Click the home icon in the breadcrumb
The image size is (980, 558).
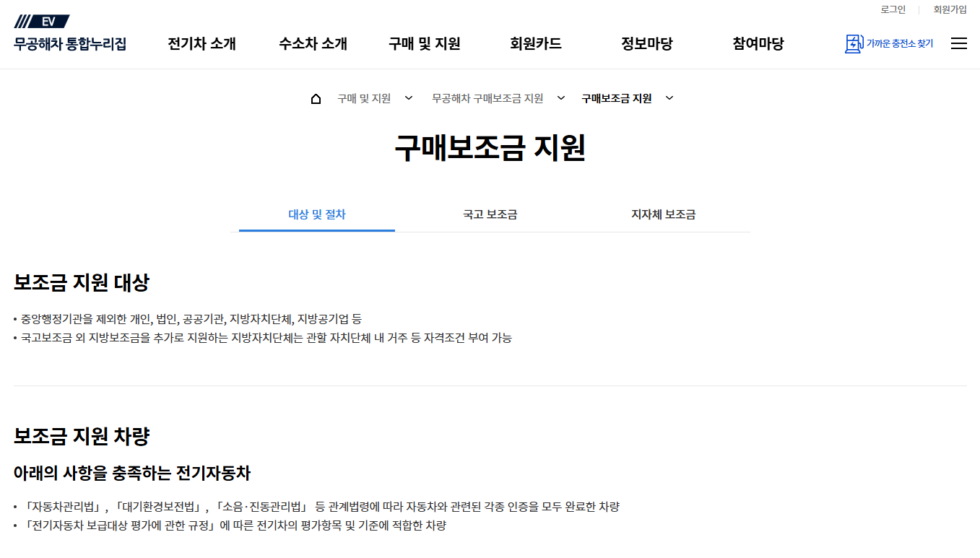point(316,98)
